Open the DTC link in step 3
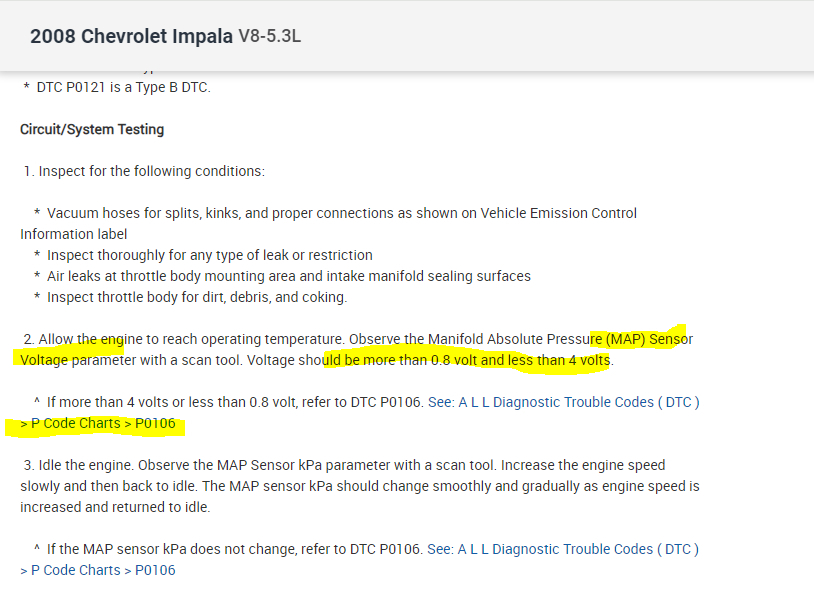Viewport: 814px width, 594px height. [x=562, y=549]
